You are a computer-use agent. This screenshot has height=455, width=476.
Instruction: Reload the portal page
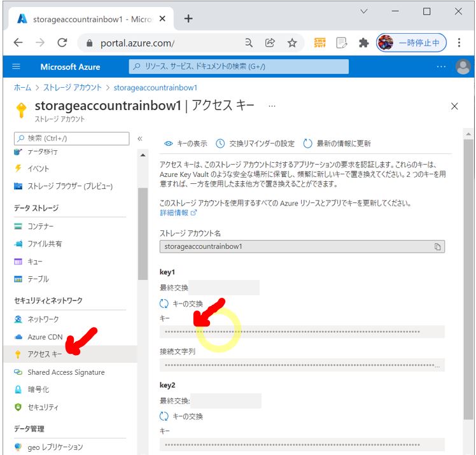click(62, 43)
